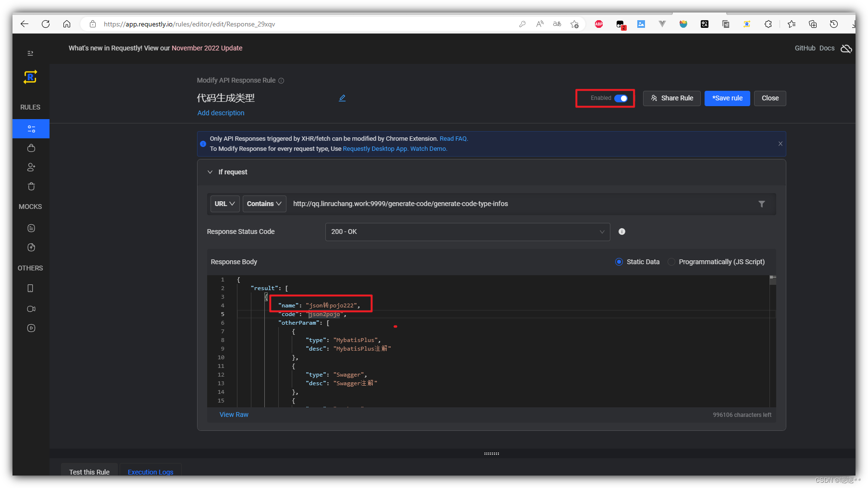Open the translate icon in address bar
Screen dimensions: 868x488
(x=557, y=24)
